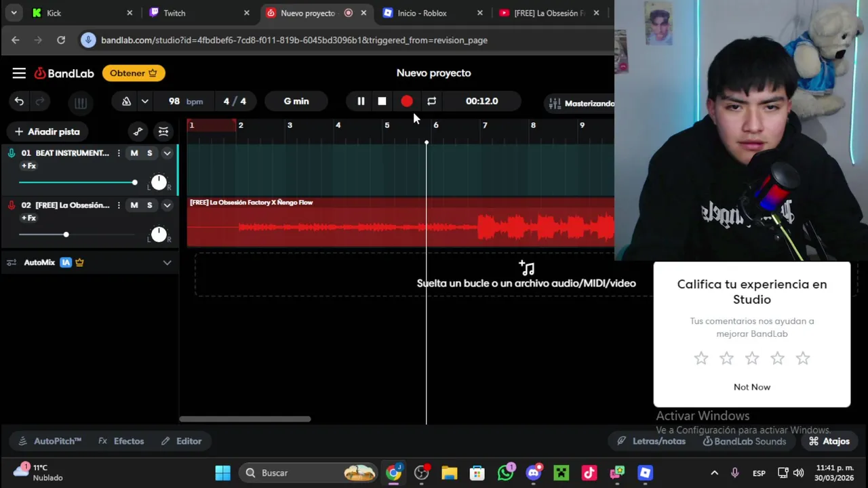Add Fx to track 01
Screen dimensions: 868x488
[28, 166]
